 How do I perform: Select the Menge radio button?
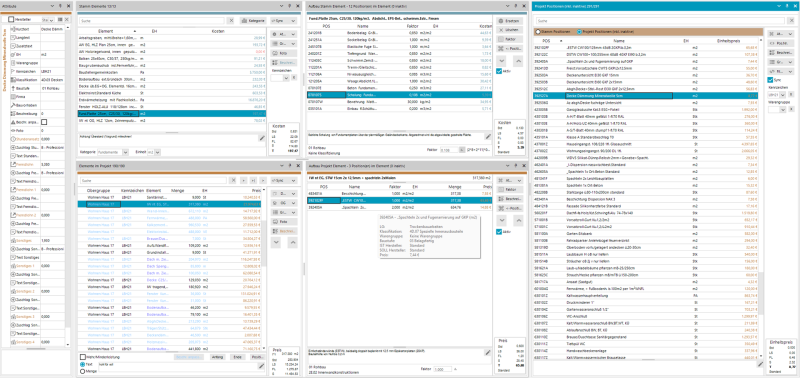point(83,372)
